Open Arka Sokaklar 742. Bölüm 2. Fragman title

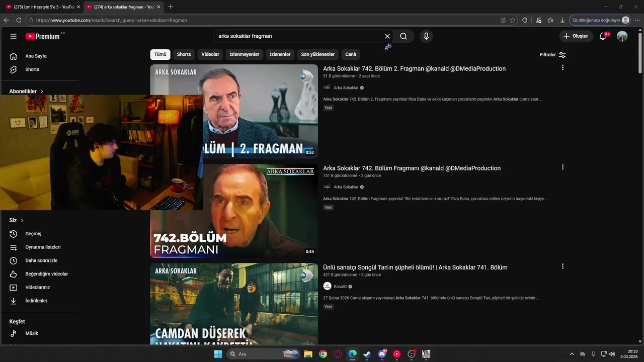click(414, 68)
